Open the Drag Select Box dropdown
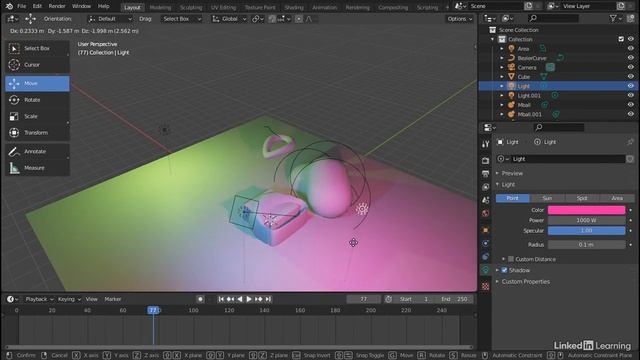 182,19
